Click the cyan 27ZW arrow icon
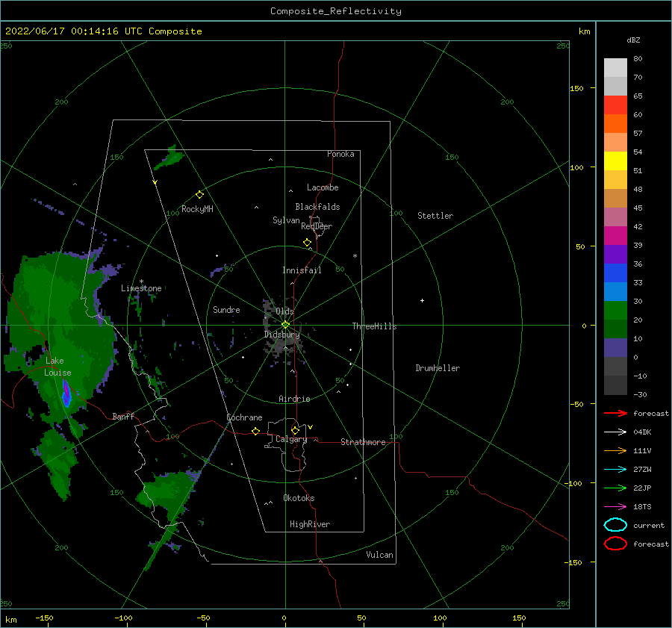Image resolution: width=672 pixels, height=628 pixels. point(615,470)
